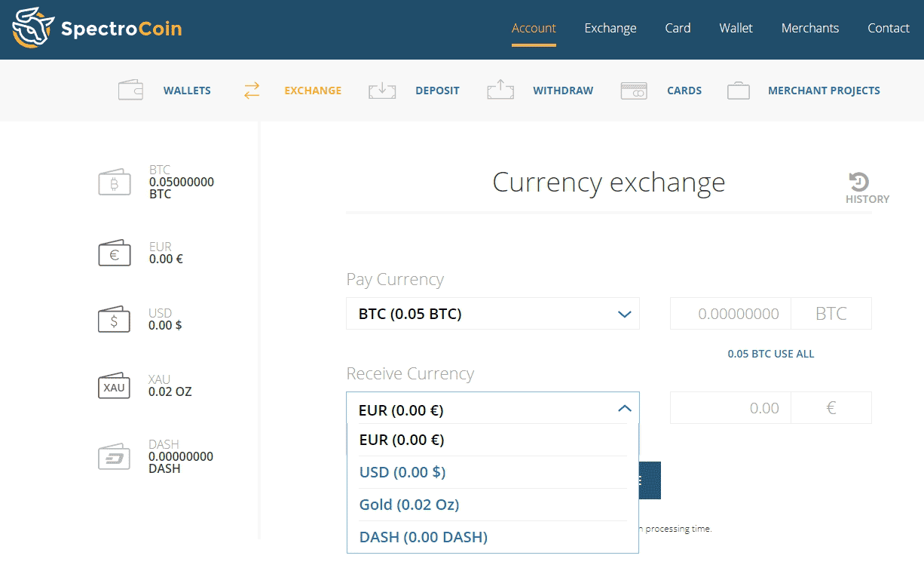Click the SpectroCoin bull logo

33,28
